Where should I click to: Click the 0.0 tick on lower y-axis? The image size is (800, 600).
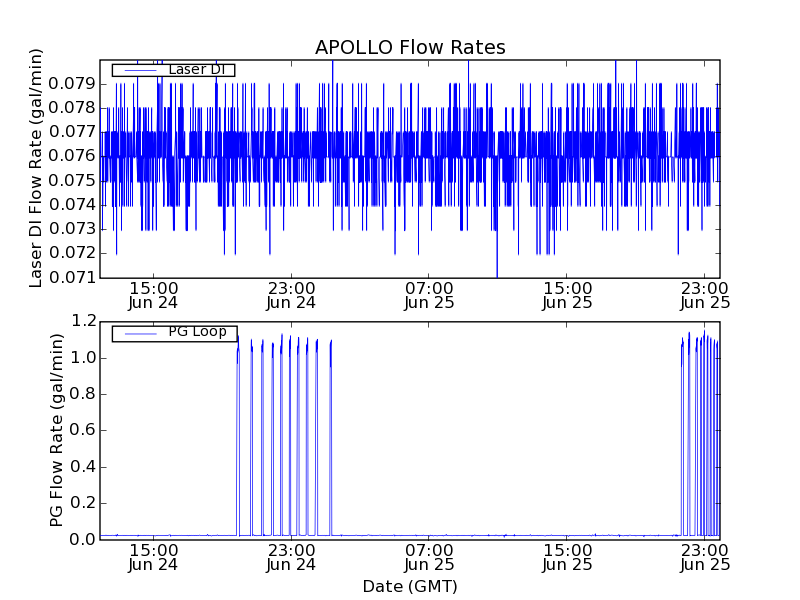[83, 539]
